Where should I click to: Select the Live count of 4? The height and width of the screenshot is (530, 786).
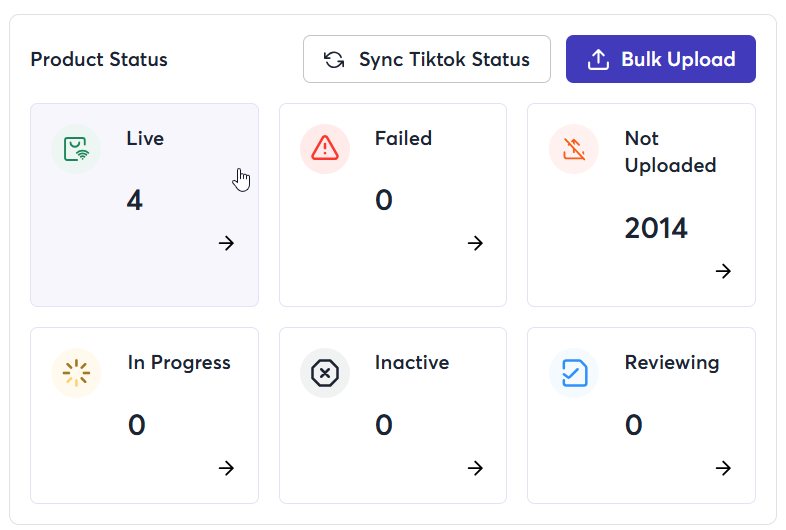point(134,200)
